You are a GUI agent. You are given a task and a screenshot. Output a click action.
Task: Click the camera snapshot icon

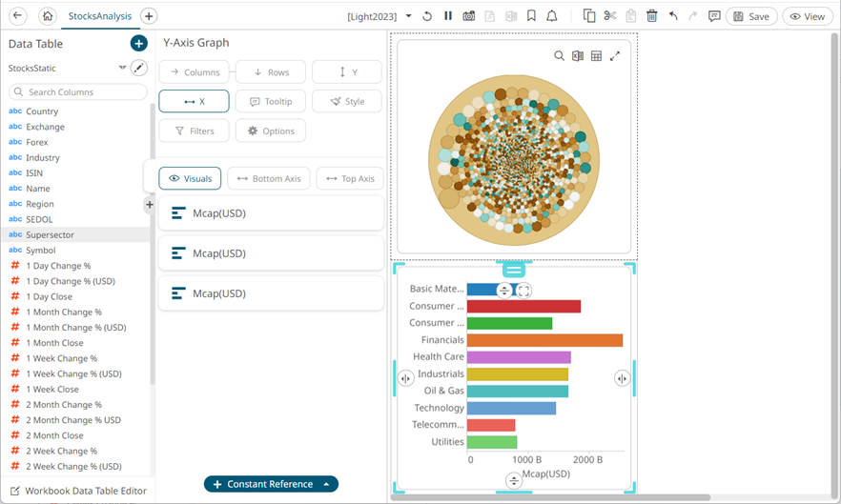469,16
